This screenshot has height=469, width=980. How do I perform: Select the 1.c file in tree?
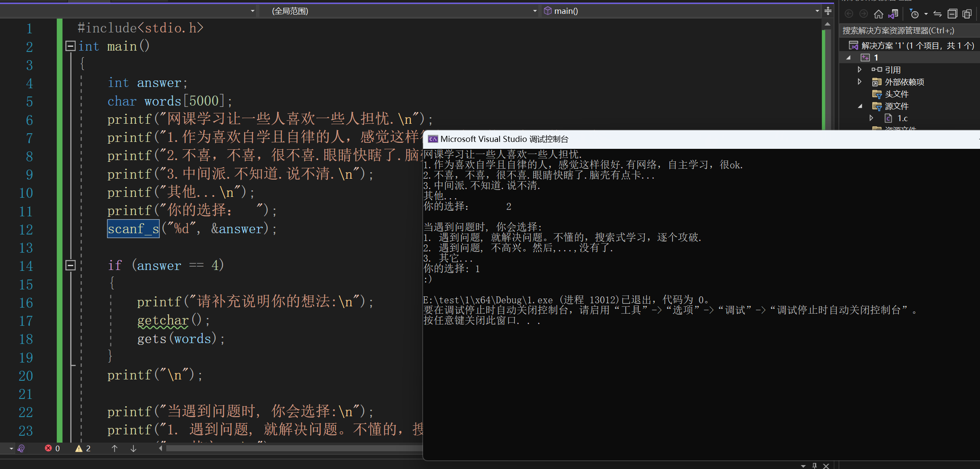[902, 118]
